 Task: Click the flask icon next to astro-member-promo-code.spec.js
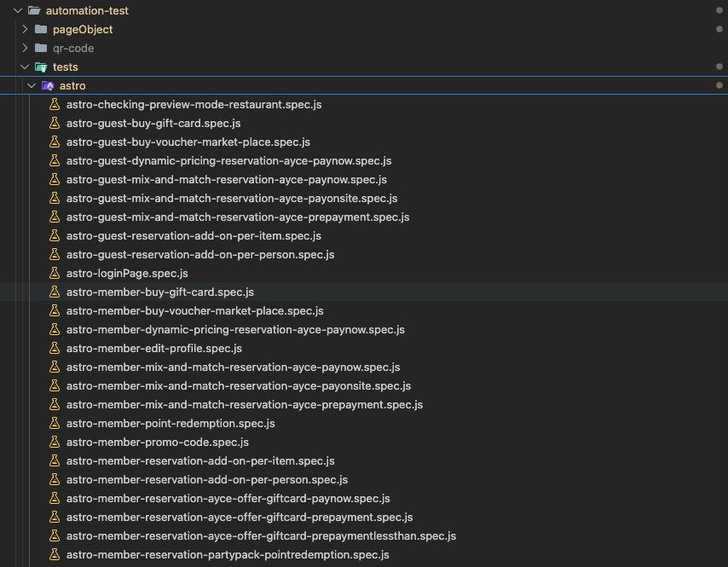tap(55, 443)
